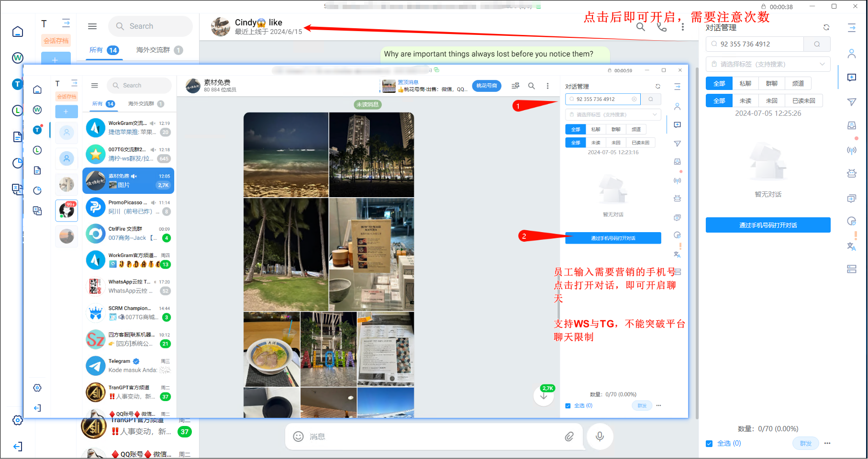This screenshot has width=868, height=459.
Task: Toggle 全选 checkbox in front window
Action: [568, 406]
